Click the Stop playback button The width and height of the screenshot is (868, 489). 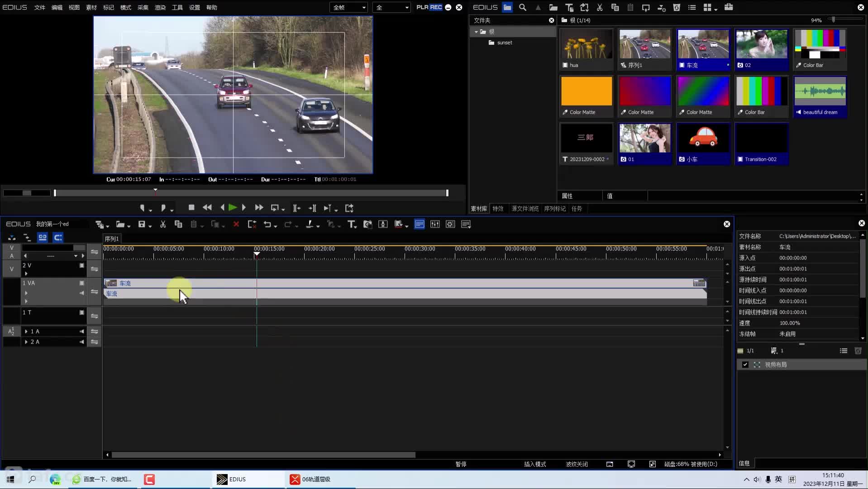tap(191, 207)
